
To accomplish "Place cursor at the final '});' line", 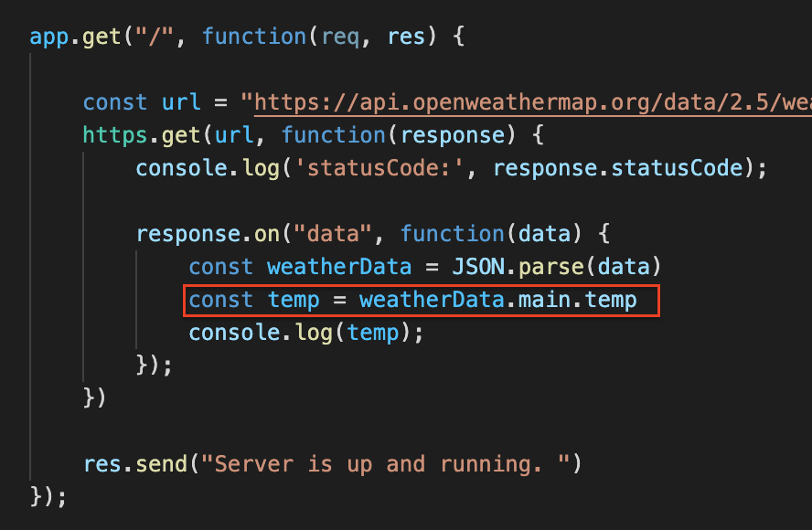I will click(x=48, y=497).
